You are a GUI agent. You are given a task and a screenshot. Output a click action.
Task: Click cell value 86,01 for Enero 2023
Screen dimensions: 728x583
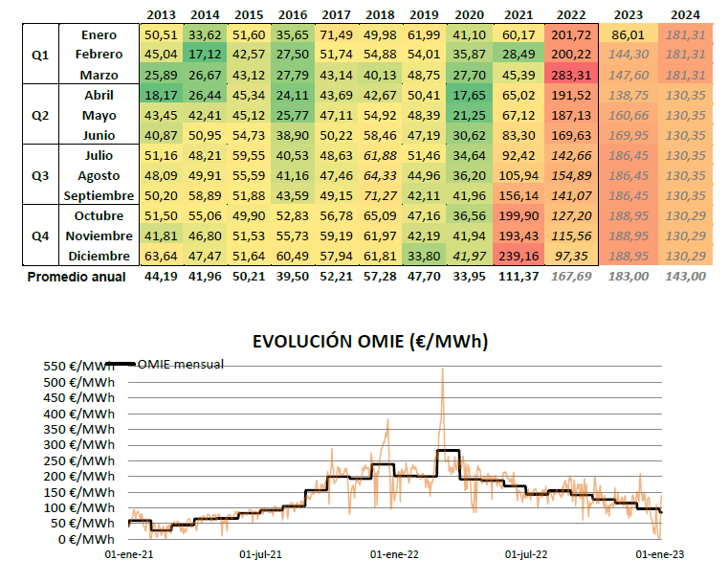pyautogui.click(x=629, y=34)
